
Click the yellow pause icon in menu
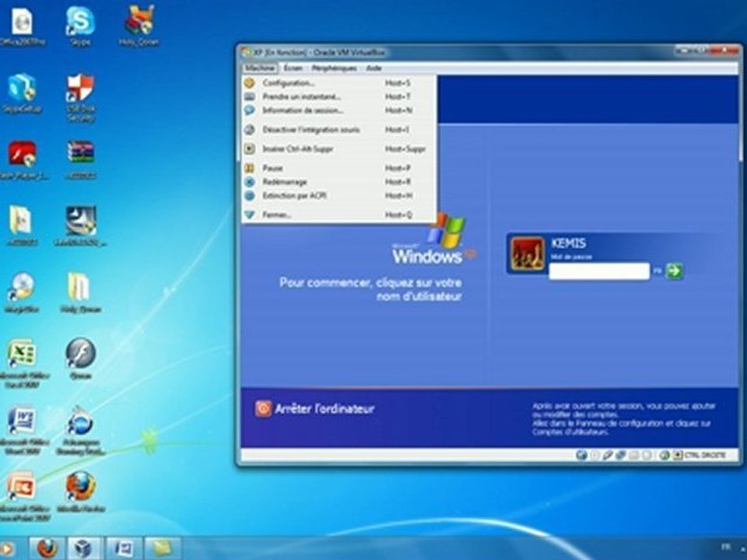[250, 168]
